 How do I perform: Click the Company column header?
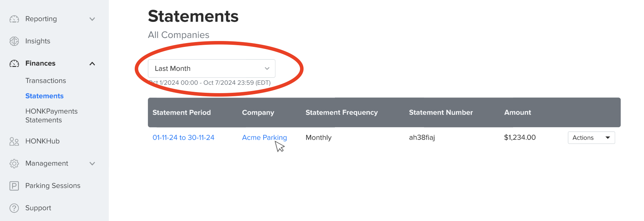pos(258,113)
